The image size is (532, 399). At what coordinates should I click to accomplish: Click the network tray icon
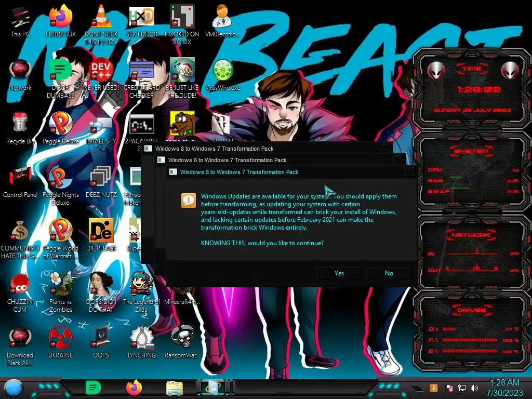[462, 388]
